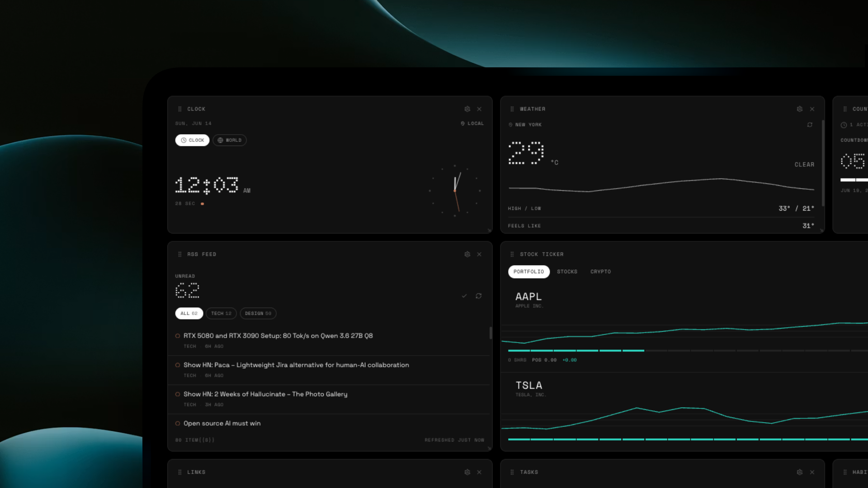Select the ALL 62 filter

tap(189, 313)
